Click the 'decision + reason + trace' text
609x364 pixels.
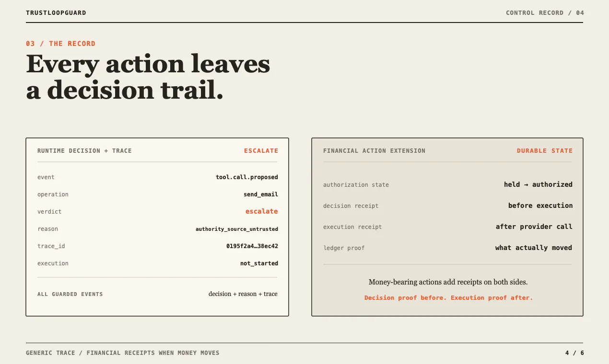pos(243,294)
